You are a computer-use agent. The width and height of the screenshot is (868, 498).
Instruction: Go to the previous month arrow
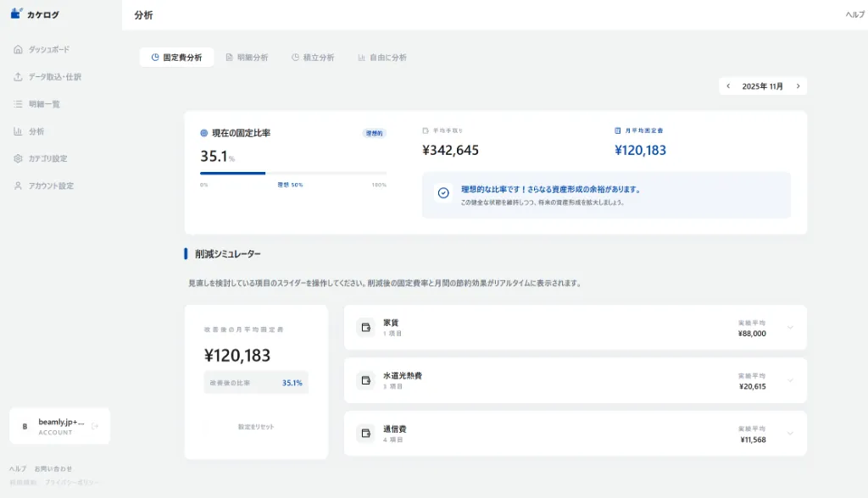pyautogui.click(x=728, y=86)
